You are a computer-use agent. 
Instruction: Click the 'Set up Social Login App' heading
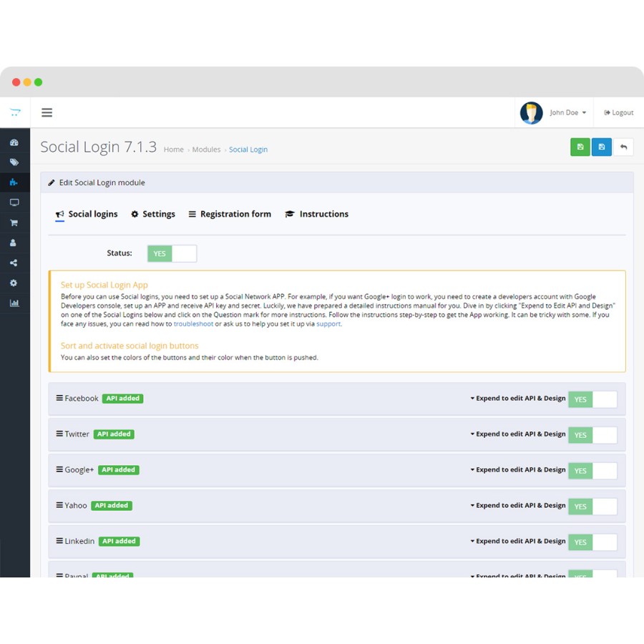pyautogui.click(x=104, y=285)
